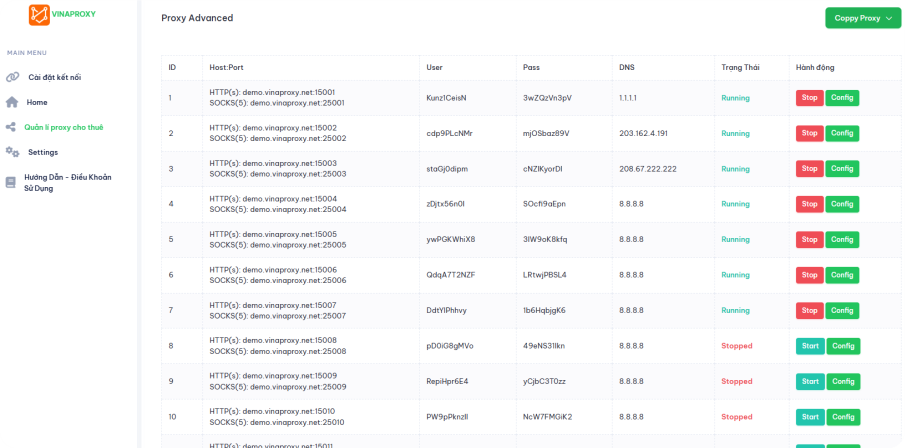Open Config for proxy ID 6
The height and width of the screenshot is (448, 905).
click(842, 275)
